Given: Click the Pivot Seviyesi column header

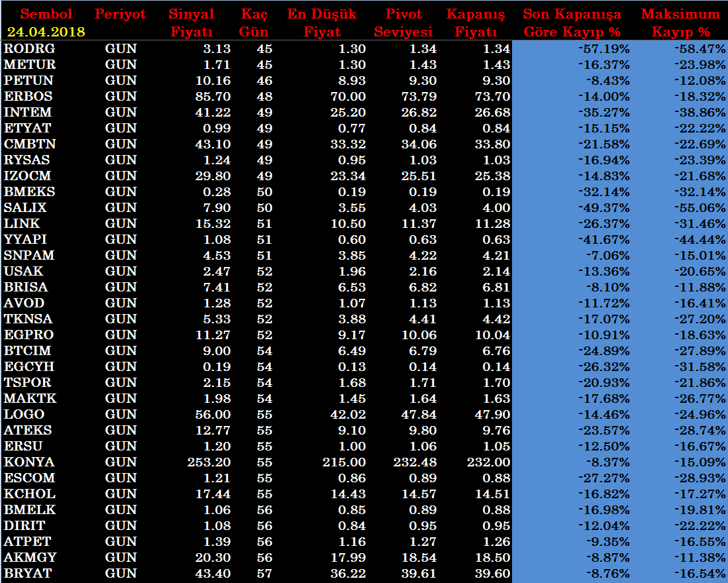Looking at the screenshot, I should point(403,23).
